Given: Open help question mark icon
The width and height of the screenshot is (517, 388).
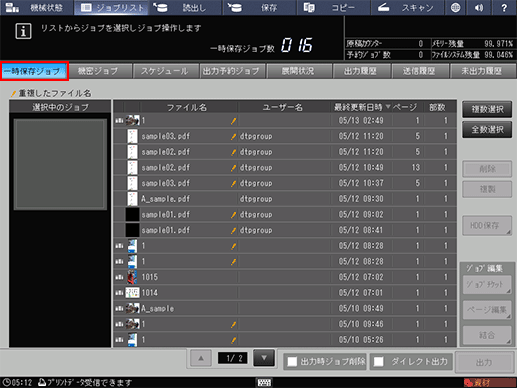Looking at the screenshot, I should 504,7.
